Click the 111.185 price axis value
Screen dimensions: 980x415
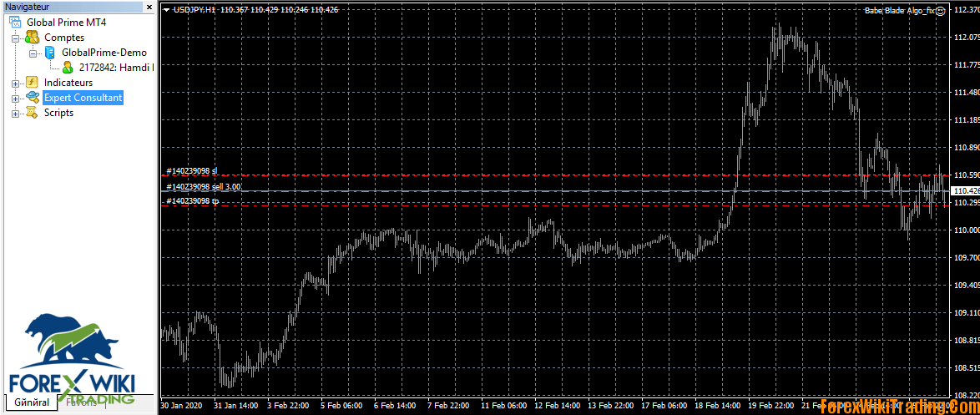pyautogui.click(x=967, y=120)
